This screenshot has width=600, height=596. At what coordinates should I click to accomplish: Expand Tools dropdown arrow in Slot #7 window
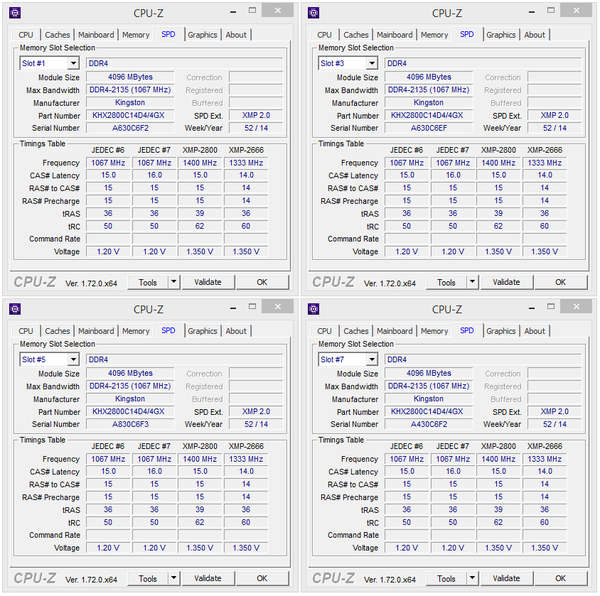coord(472,578)
